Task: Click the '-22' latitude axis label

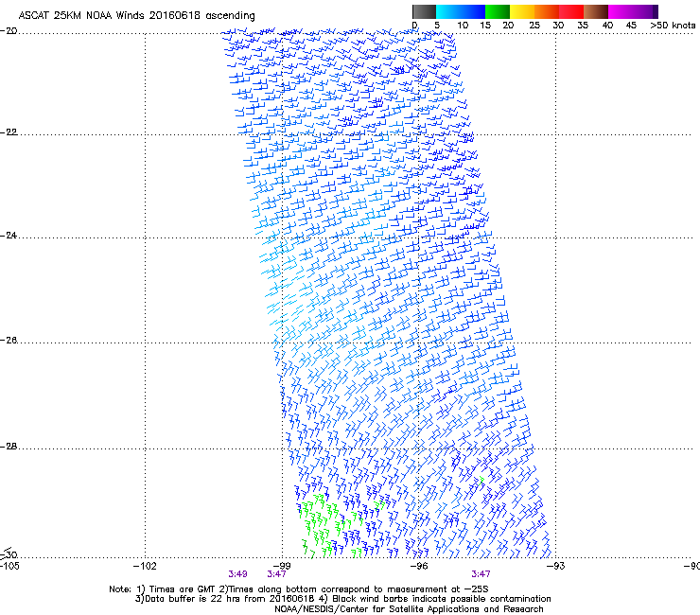Action: click(x=9, y=132)
